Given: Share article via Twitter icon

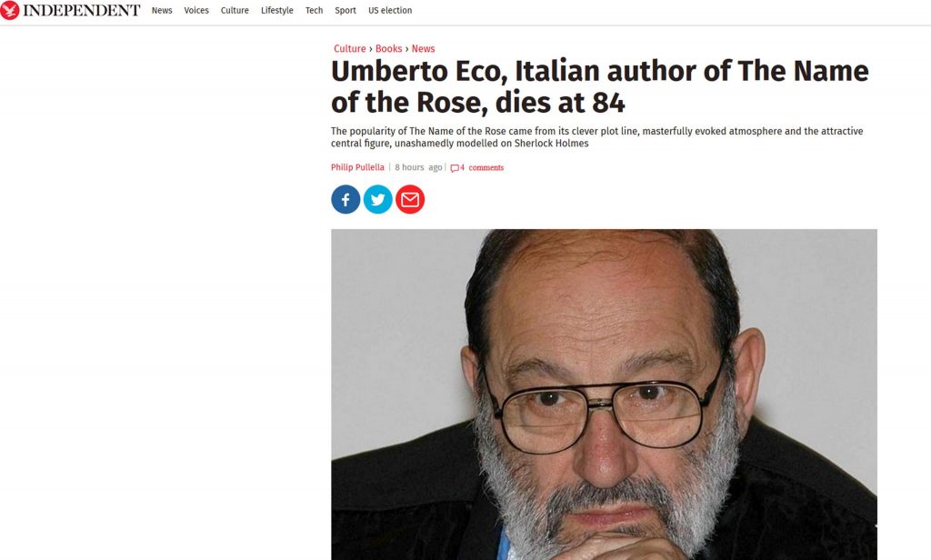Looking at the screenshot, I should (x=377, y=199).
